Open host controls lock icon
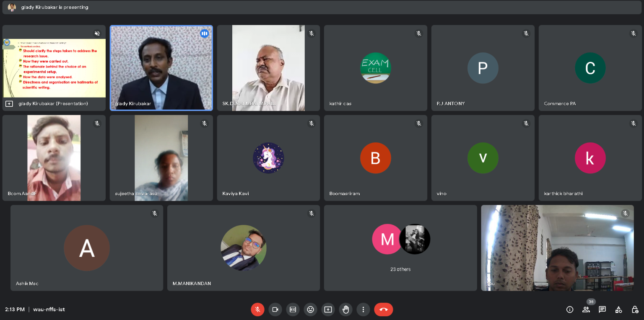This screenshot has height=320, width=644. (x=635, y=310)
